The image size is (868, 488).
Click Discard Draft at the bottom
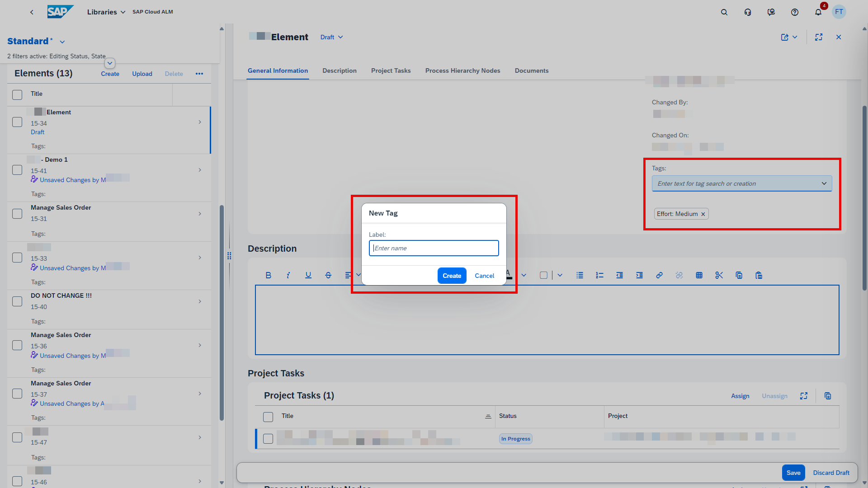(x=831, y=473)
